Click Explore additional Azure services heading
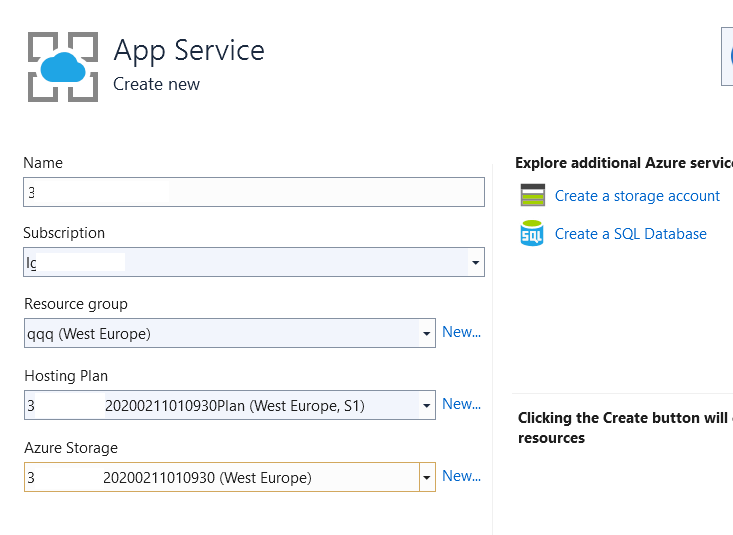The width and height of the screenshot is (733, 535). tap(624, 163)
